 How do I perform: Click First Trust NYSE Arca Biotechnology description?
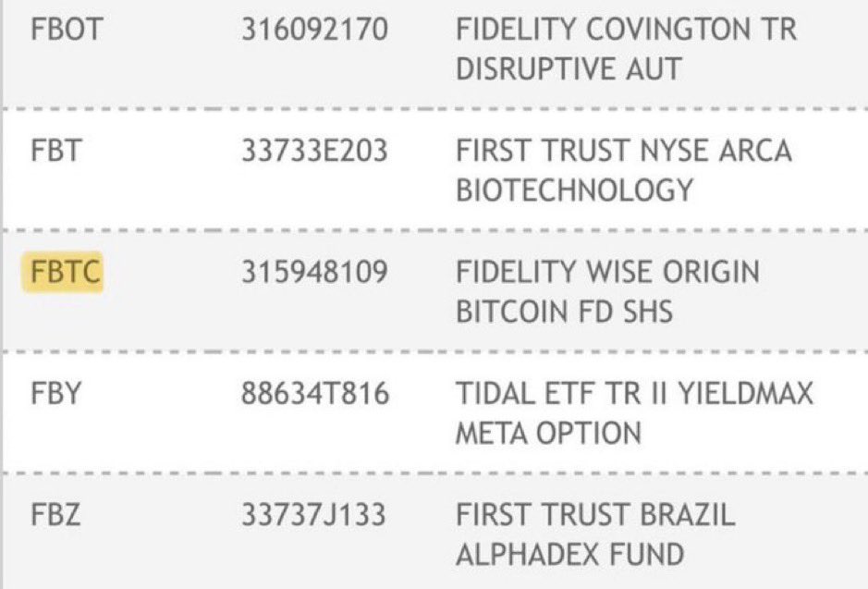[623, 170]
